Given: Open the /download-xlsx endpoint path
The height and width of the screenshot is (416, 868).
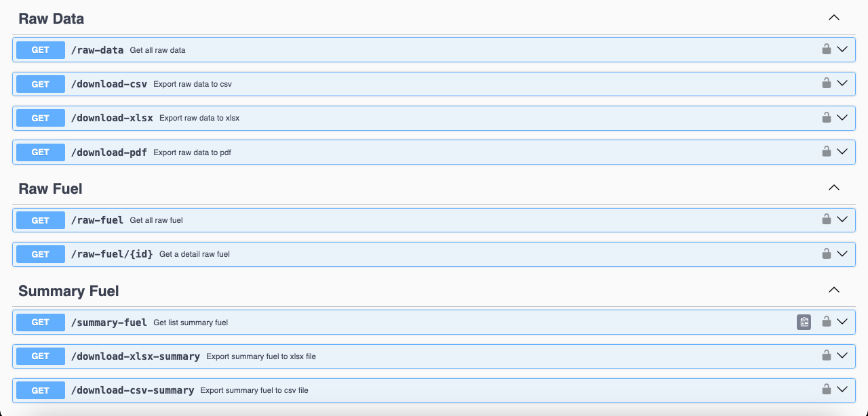Looking at the screenshot, I should pos(112,118).
